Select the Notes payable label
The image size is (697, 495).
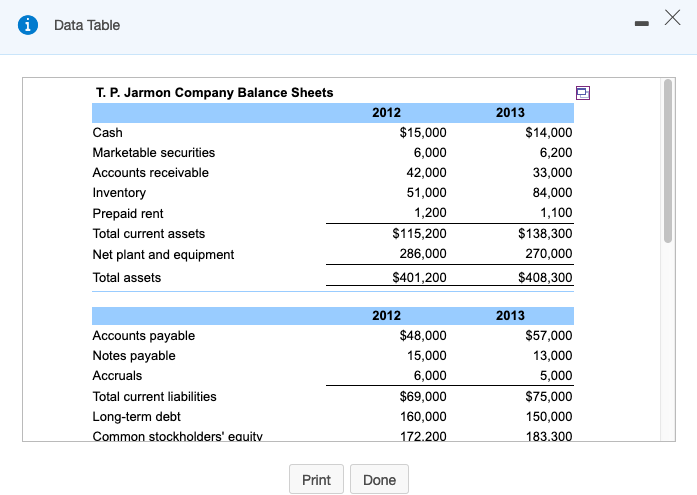[x=134, y=355]
